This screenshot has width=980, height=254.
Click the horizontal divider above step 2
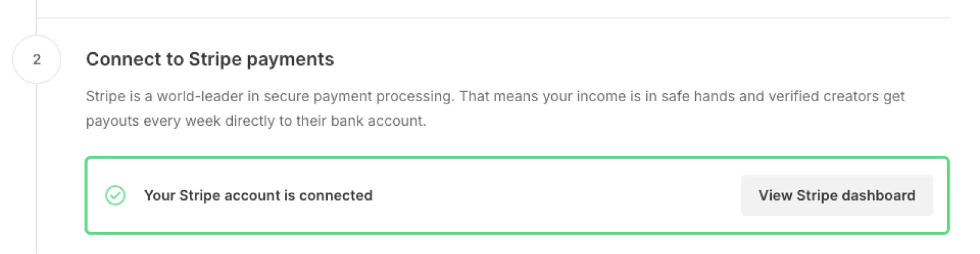490,18
